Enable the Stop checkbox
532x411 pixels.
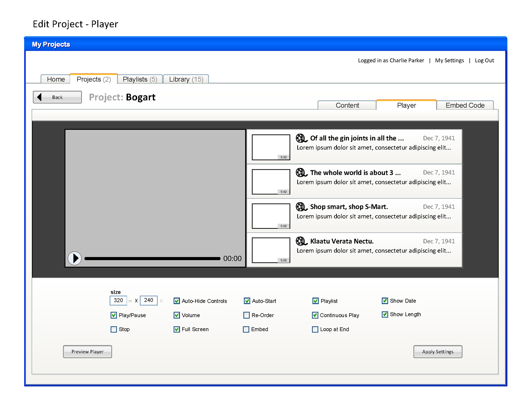click(114, 329)
